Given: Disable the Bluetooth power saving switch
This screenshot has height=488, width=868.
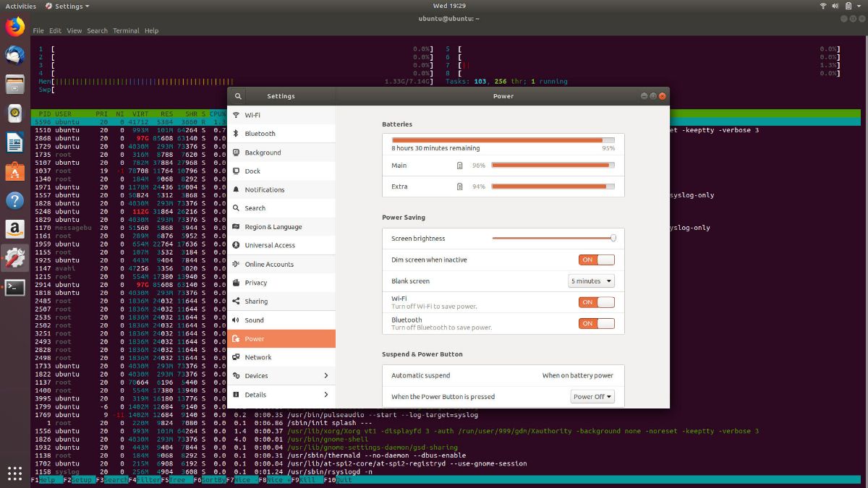Looking at the screenshot, I should click(596, 323).
